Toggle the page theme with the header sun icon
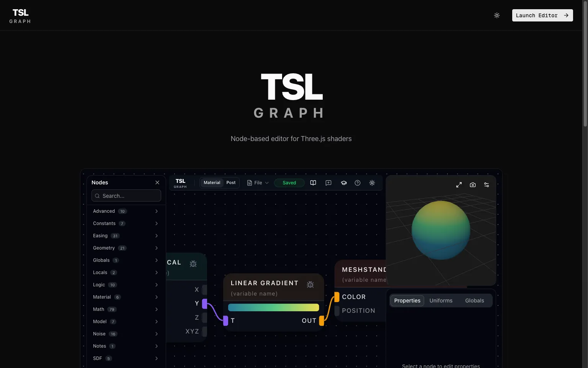The width and height of the screenshot is (588, 368). (497, 15)
